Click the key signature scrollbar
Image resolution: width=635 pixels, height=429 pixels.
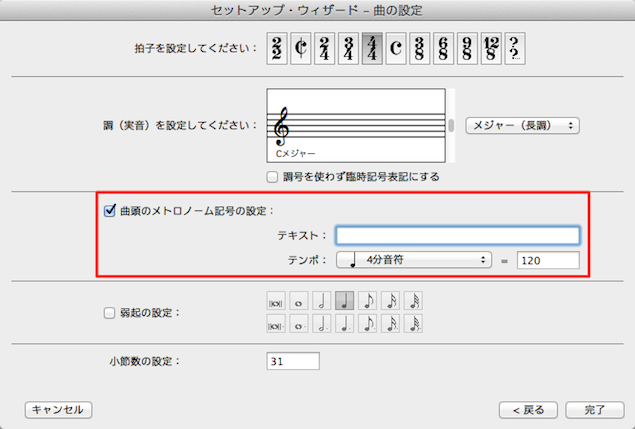point(451,126)
